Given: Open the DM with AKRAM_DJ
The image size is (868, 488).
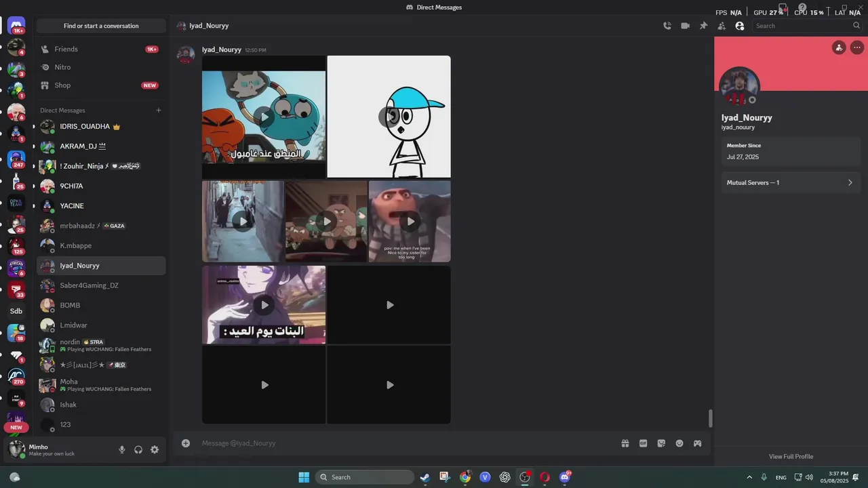Looking at the screenshot, I should tap(101, 146).
